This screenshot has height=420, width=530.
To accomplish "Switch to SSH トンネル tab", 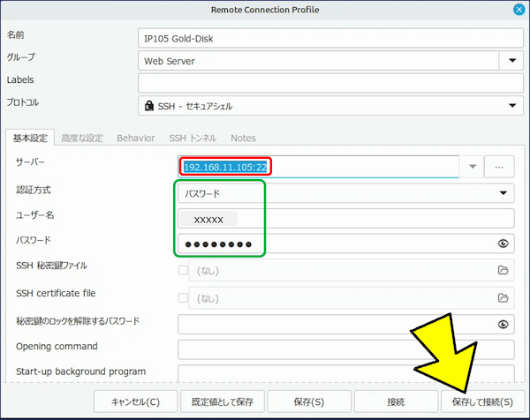I will pyautogui.click(x=193, y=138).
